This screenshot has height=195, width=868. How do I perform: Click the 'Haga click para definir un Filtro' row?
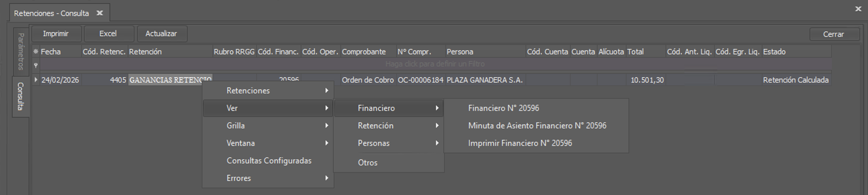pyautogui.click(x=435, y=64)
